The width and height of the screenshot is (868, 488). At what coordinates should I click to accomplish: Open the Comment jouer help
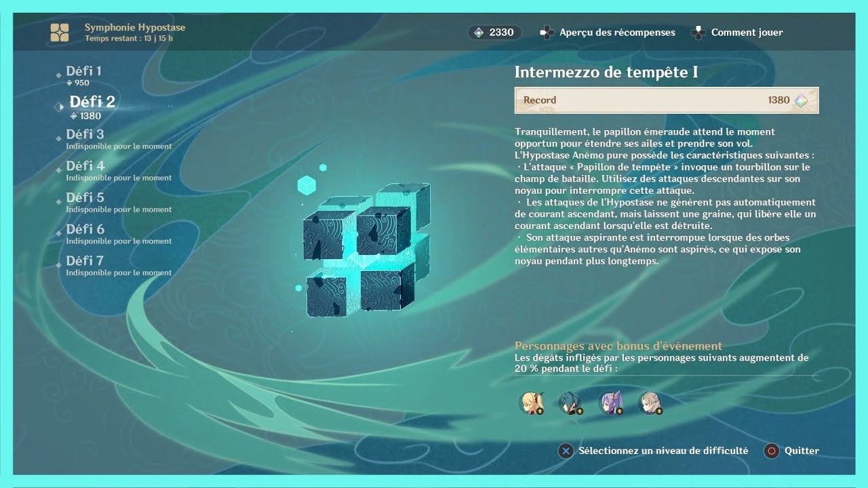click(x=737, y=33)
